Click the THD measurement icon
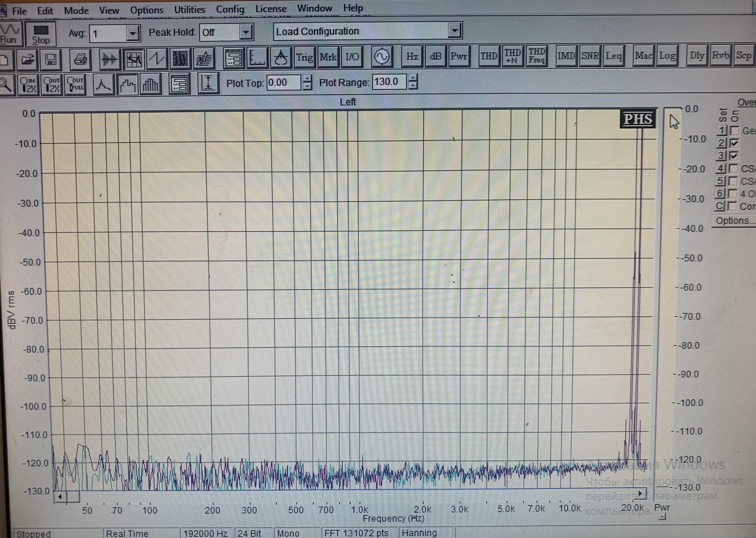Screen dimensions: 756x538 pyautogui.click(x=488, y=57)
